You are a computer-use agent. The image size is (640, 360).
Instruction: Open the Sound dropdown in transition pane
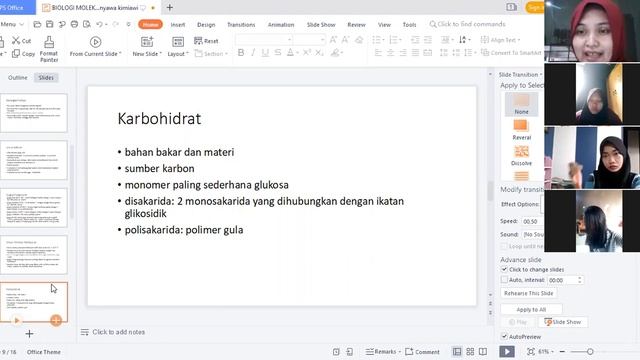533,234
